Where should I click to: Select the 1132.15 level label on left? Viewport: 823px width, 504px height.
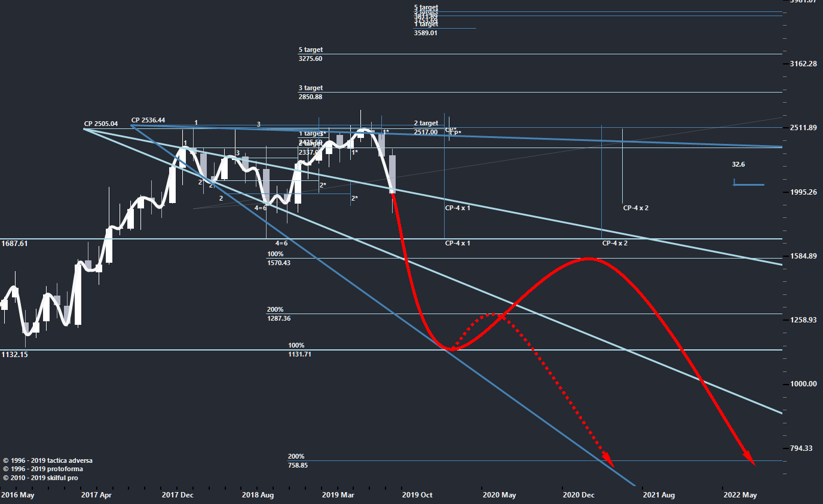(x=15, y=354)
